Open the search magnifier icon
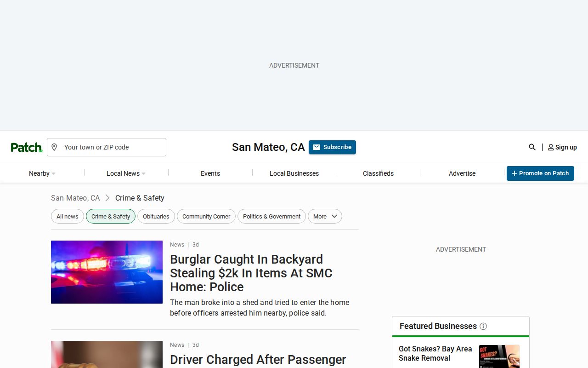This screenshot has width=588, height=368. click(x=532, y=147)
